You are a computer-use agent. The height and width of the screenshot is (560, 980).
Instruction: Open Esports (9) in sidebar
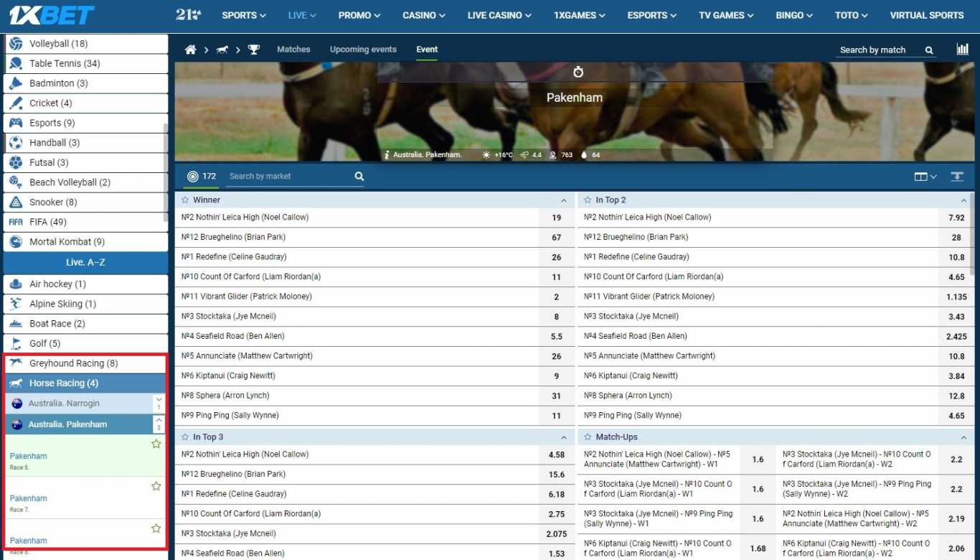tap(85, 123)
